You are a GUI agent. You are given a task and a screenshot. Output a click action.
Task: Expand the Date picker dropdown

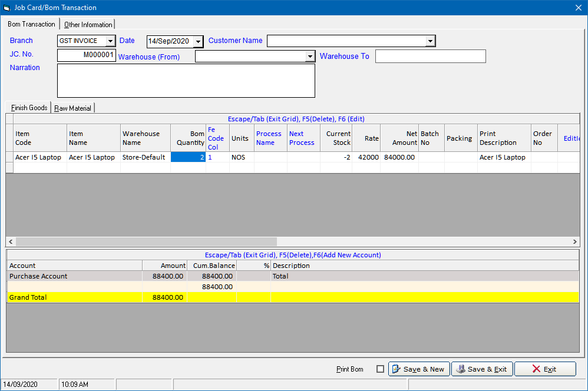coord(198,41)
